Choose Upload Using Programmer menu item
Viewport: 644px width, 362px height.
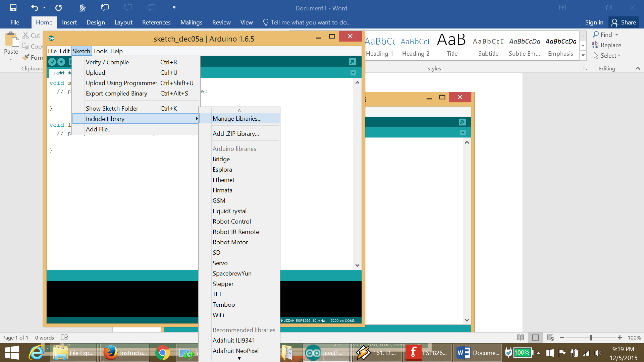tap(136, 83)
